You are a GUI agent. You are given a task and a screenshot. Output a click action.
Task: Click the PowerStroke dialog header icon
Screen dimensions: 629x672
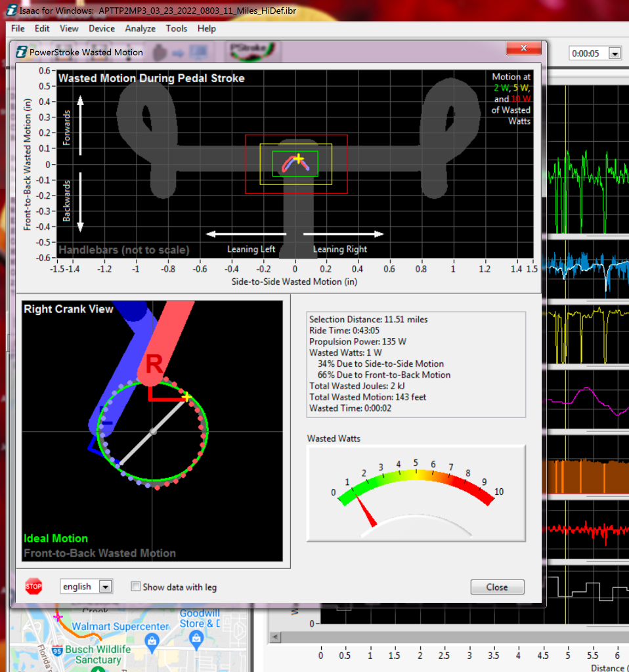click(21, 52)
